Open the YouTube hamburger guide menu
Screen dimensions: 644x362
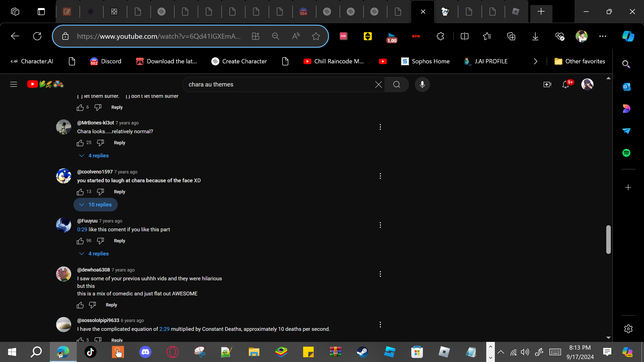click(14, 84)
